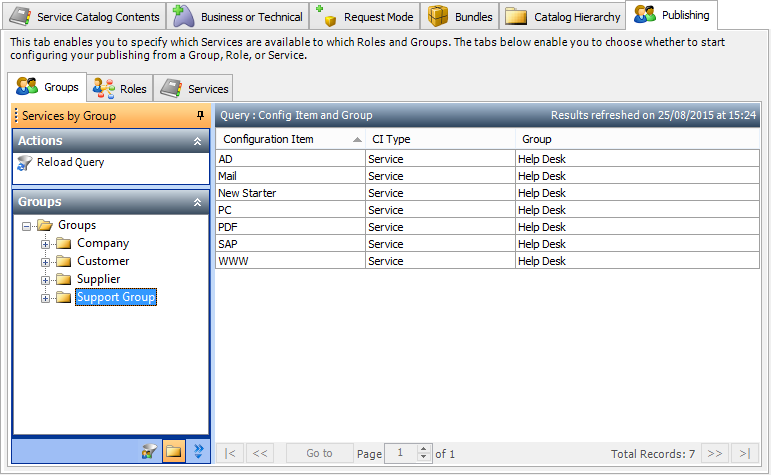This screenshot has width=771, height=475.
Task: Click the Roles tab icon
Action: (x=104, y=89)
